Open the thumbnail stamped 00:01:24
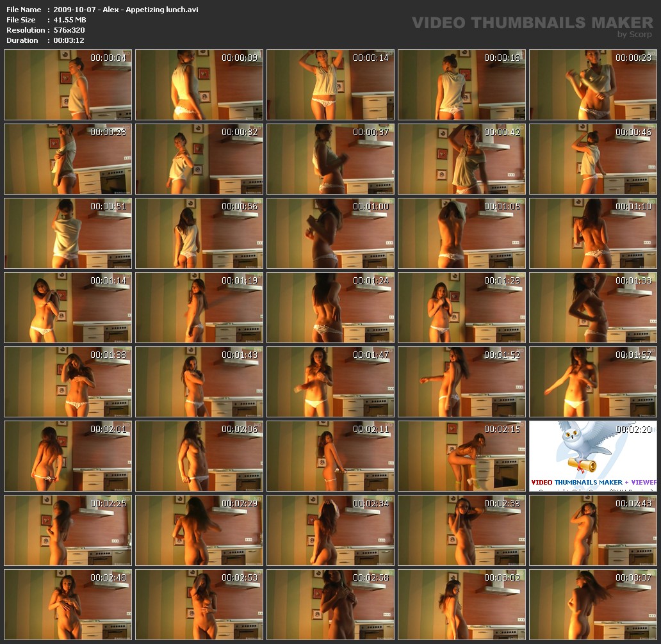The image size is (661, 644). coord(330,308)
